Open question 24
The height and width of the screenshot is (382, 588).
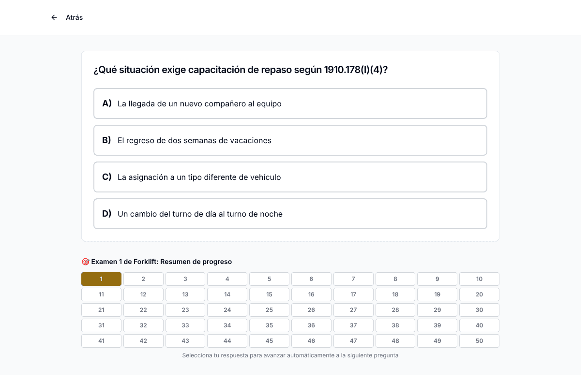click(x=227, y=310)
